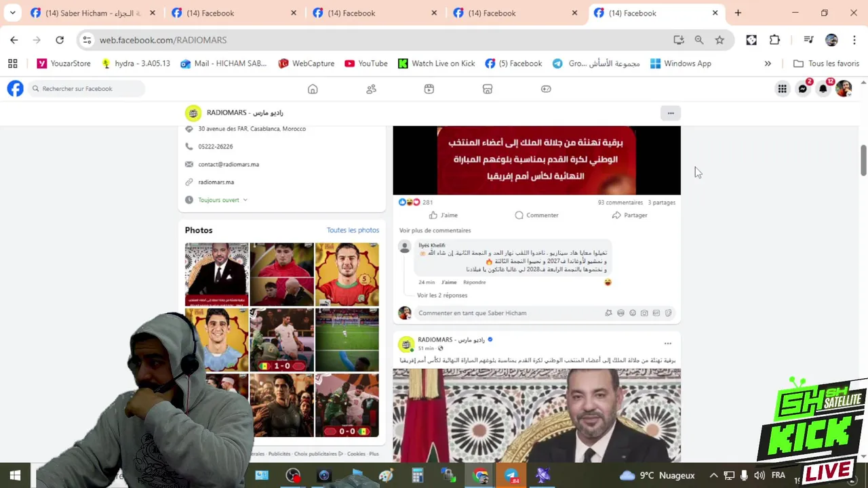
Task: Expand Voir les 2 réponses
Action: pyautogui.click(x=442, y=296)
